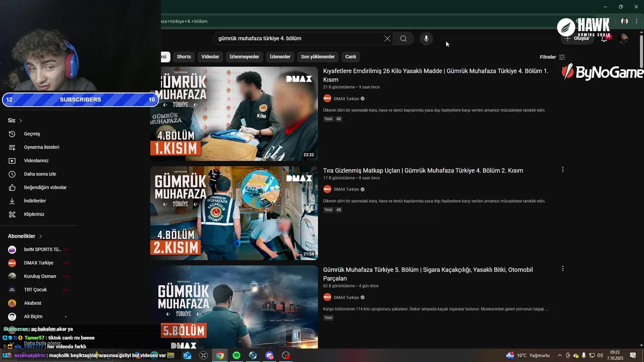The height and width of the screenshot is (362, 644).
Task: Expand the Siz section chevron
Action: (x=21, y=121)
